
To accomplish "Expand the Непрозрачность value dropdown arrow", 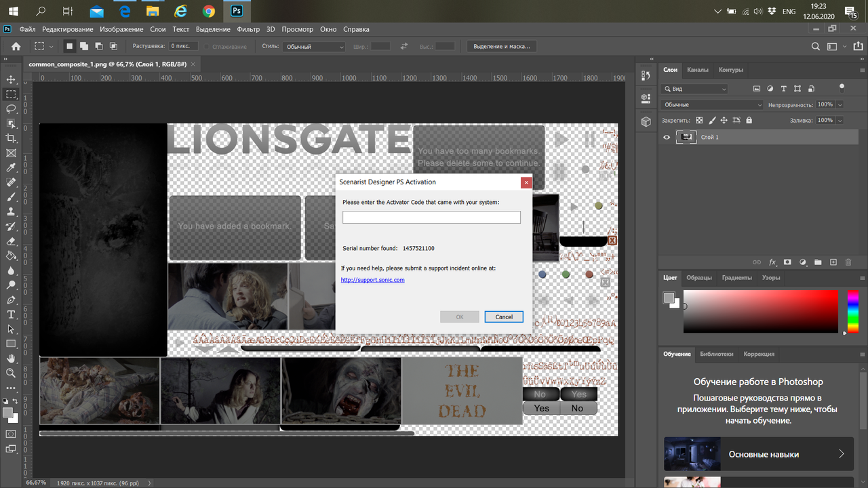I will [x=840, y=105].
